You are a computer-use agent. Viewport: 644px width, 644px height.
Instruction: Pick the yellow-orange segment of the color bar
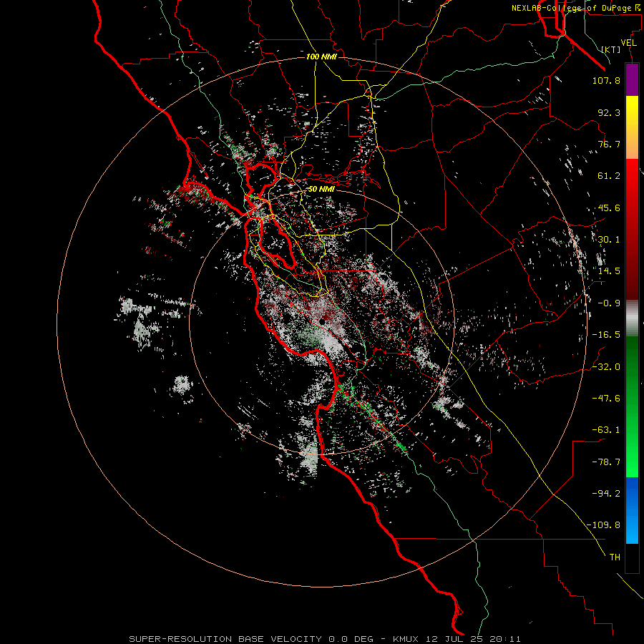[632, 127]
